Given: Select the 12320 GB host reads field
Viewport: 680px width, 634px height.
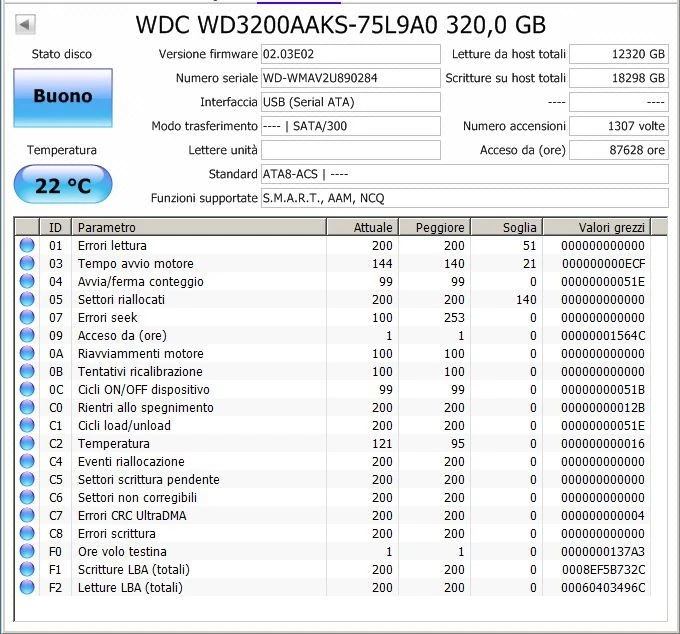Looking at the screenshot, I should pos(619,54).
